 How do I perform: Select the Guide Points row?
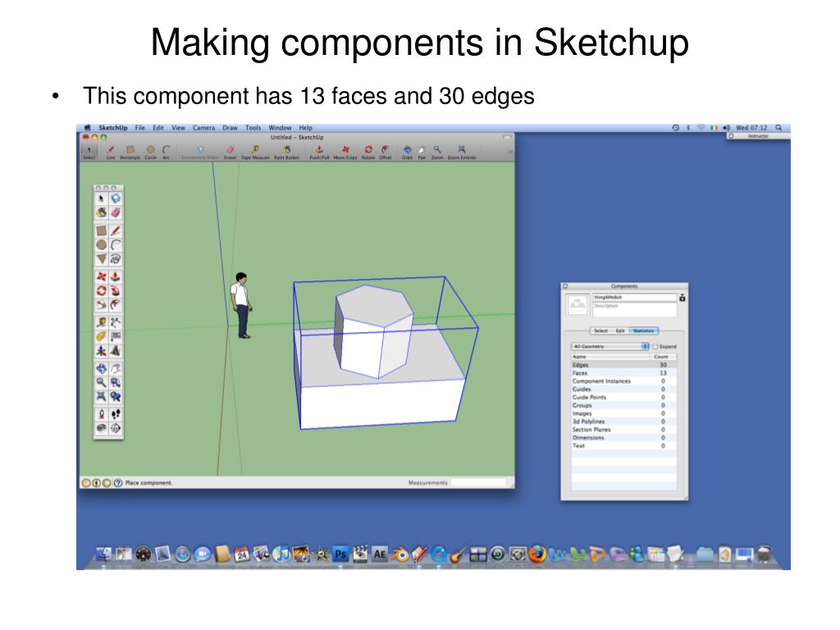click(623, 397)
